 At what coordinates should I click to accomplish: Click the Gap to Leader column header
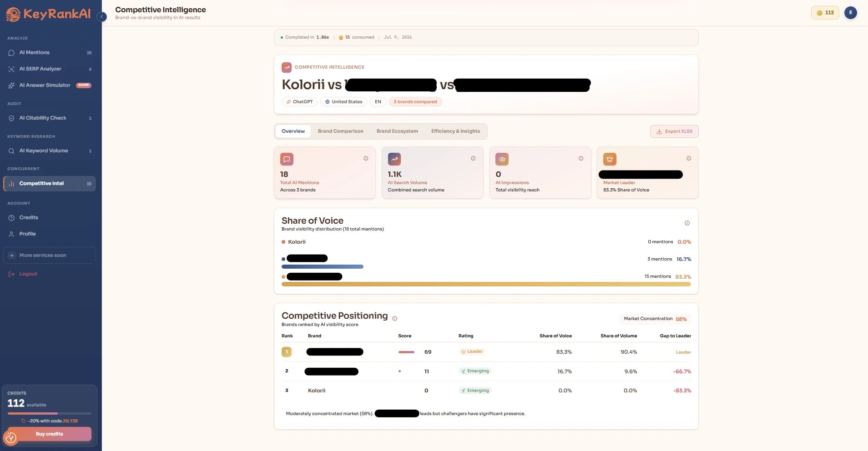675,336
